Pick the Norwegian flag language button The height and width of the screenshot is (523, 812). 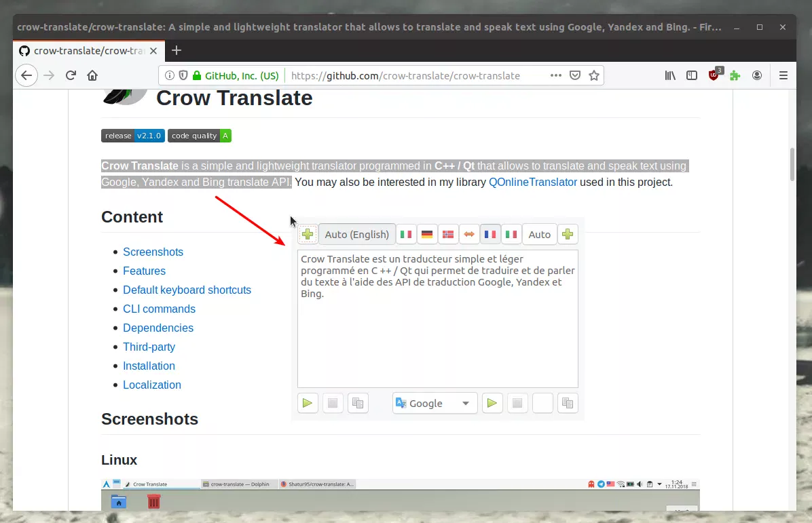click(x=448, y=234)
